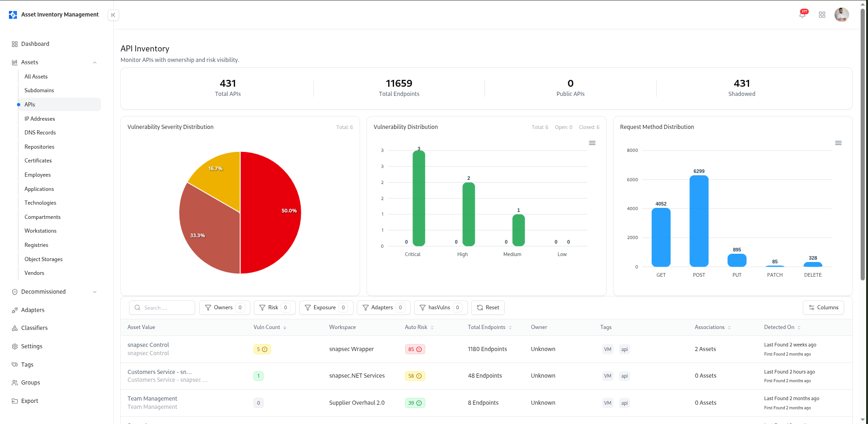Sort by Total Endpoints column
868x424 pixels.
(490, 327)
